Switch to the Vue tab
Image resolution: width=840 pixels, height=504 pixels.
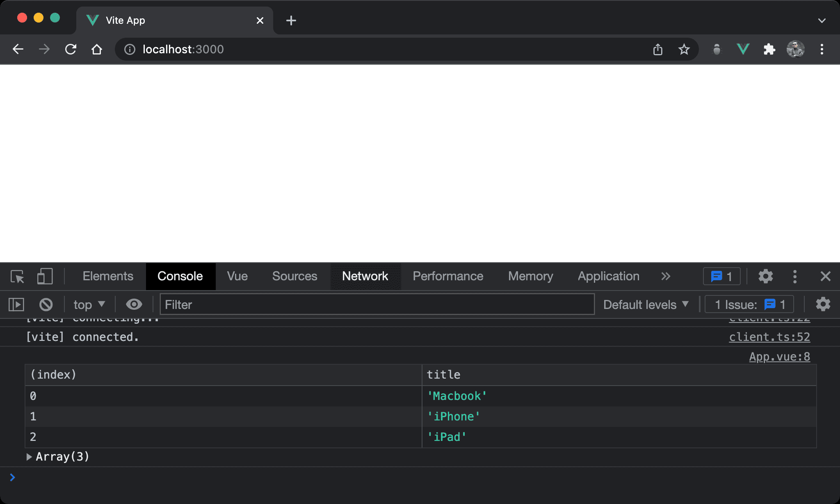[x=237, y=277]
